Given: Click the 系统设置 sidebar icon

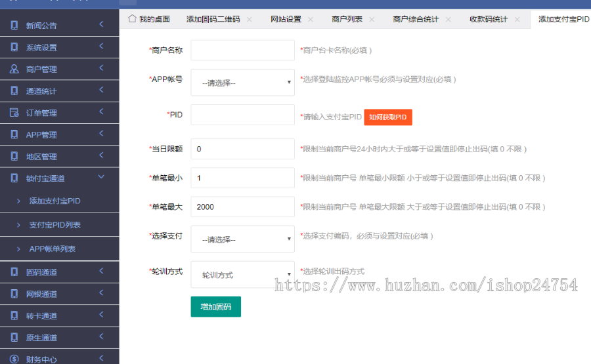Looking at the screenshot, I should click(x=14, y=47).
